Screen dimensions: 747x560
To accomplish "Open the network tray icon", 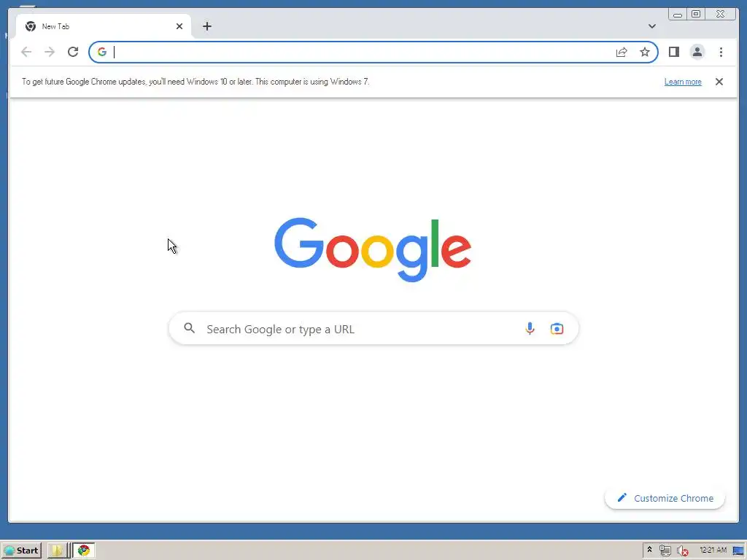I will point(665,551).
